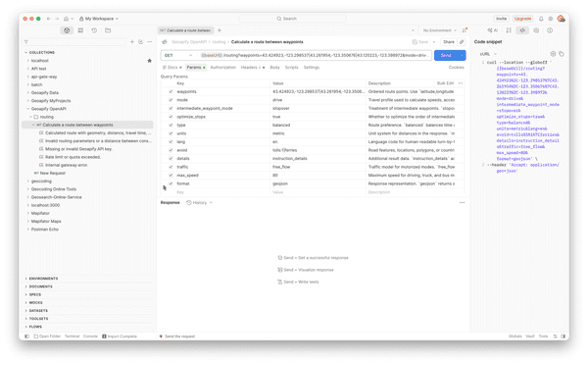
Task: Click the request URL input field
Action: point(315,55)
